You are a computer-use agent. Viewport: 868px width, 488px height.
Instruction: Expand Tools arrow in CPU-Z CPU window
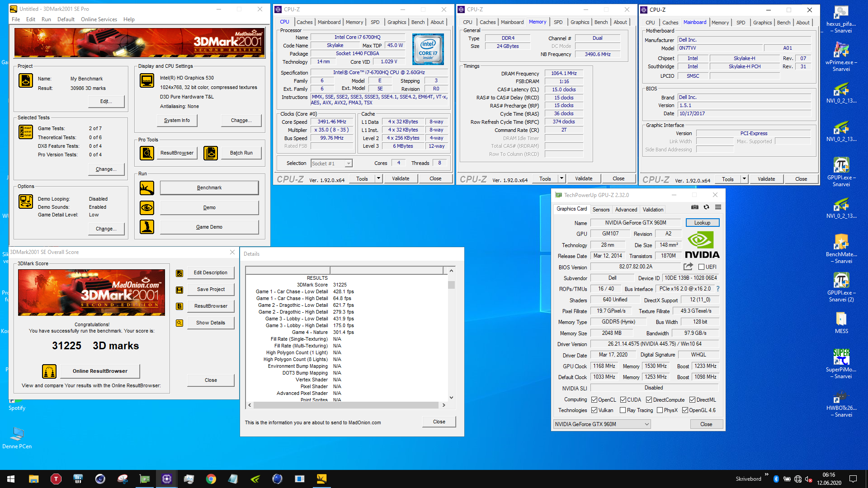click(378, 178)
